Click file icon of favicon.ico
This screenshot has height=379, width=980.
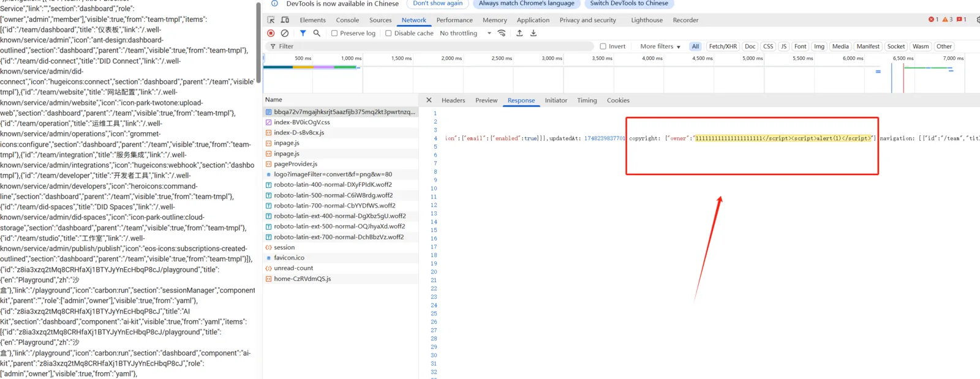(x=268, y=258)
